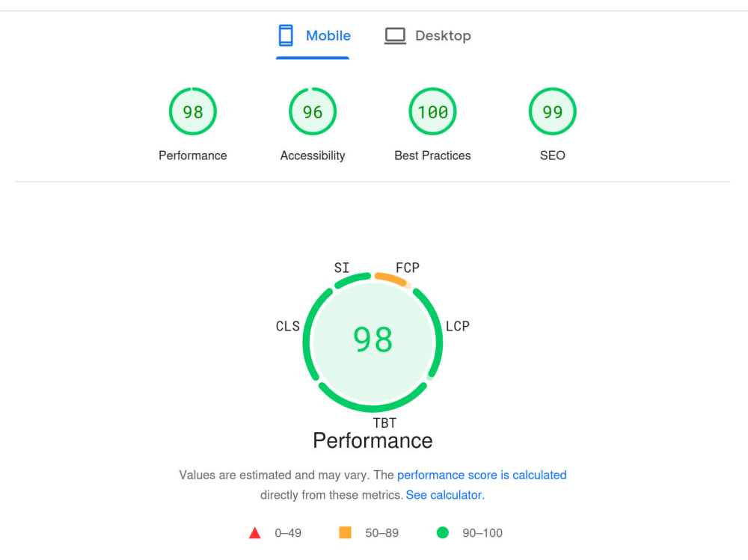Click the large Performance heading below the gauge
This screenshot has width=748, height=560.
point(373,440)
